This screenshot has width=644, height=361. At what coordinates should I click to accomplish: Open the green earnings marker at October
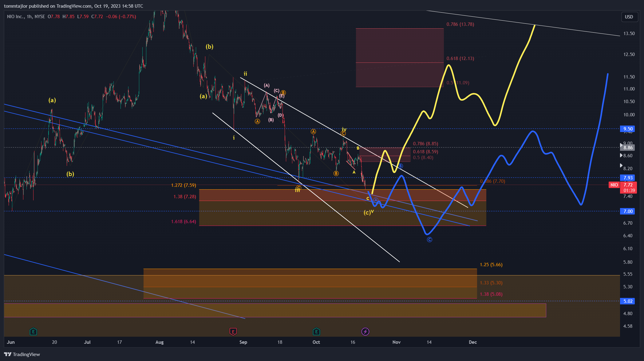coord(316,331)
